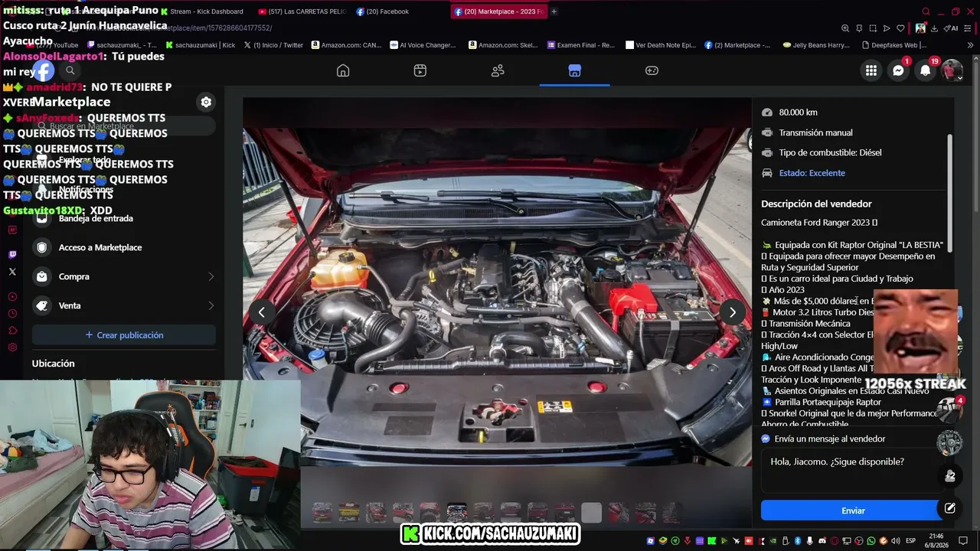Viewport: 980px width, 551px height.
Task: Open Discord icon in system tray
Action: [822, 541]
